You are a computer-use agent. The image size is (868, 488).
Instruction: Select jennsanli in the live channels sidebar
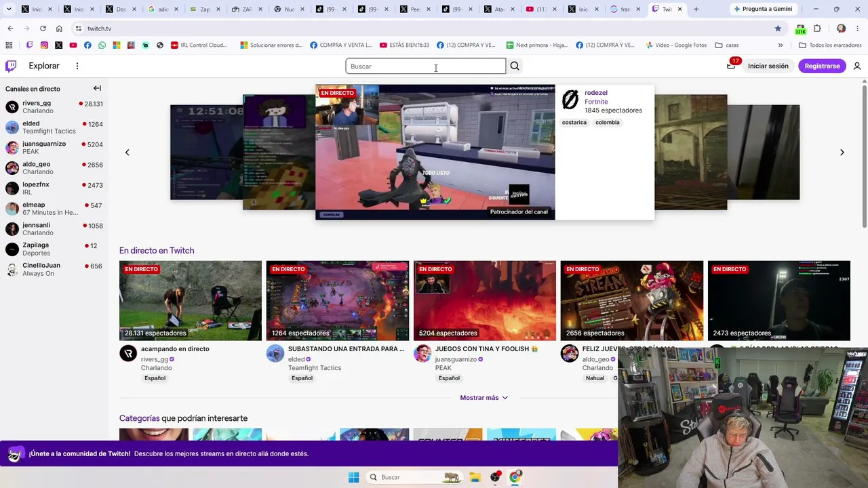(54, 229)
